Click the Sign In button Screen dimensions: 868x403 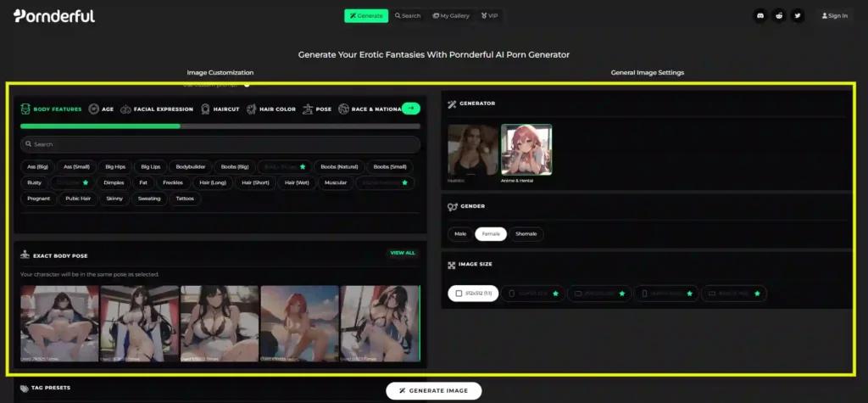(835, 15)
